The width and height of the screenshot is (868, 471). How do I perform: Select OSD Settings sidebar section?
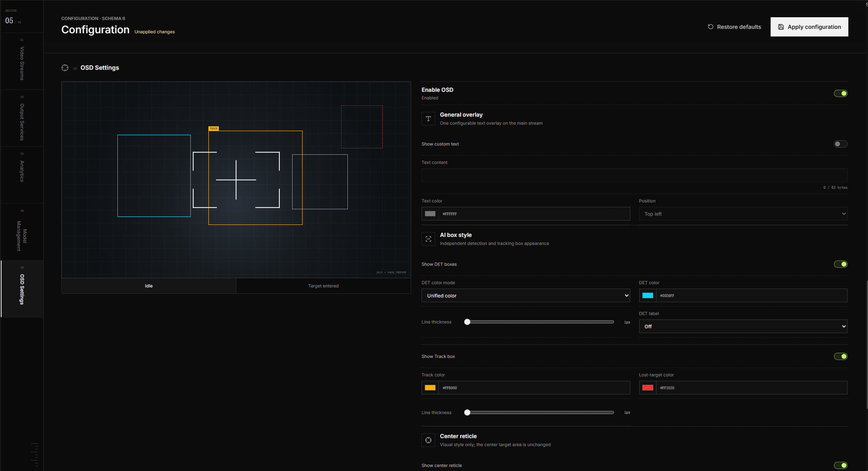[22, 289]
